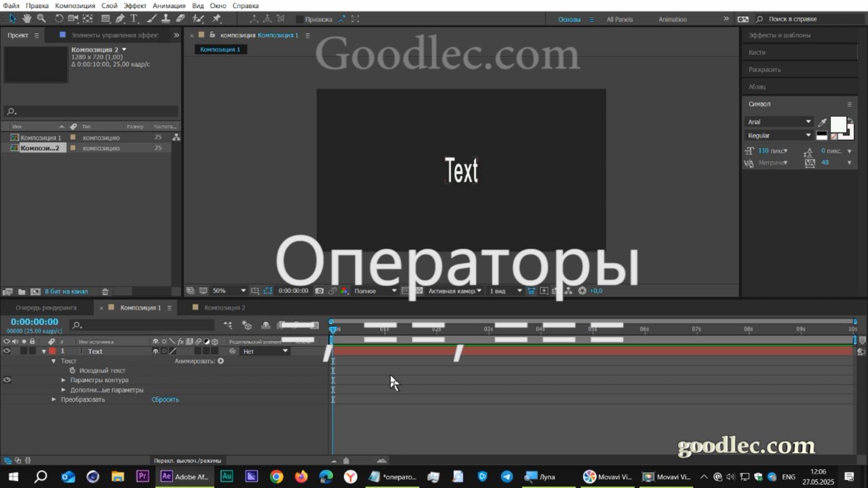Open the Эффект menu
Image resolution: width=868 pixels, height=488 pixels.
click(135, 5)
